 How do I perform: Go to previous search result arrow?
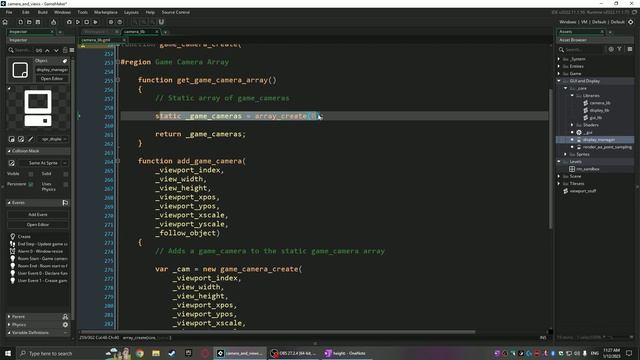point(47,50)
